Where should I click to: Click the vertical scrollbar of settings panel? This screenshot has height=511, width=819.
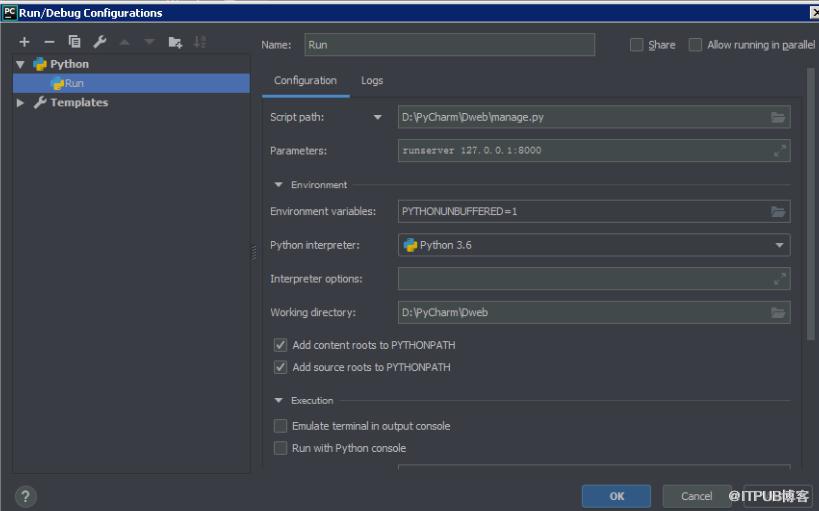(x=811, y=204)
